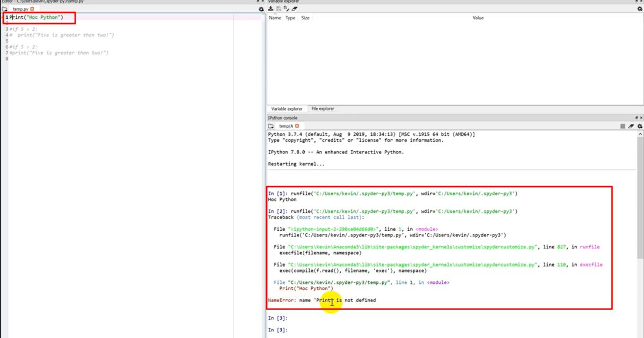
Task: Close the temp/A console tab
Action: pyautogui.click(x=297, y=126)
